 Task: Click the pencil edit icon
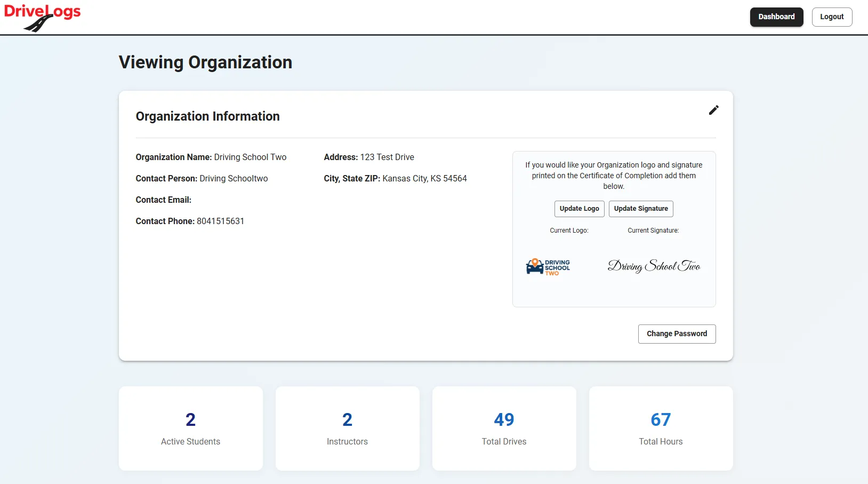[713, 110]
